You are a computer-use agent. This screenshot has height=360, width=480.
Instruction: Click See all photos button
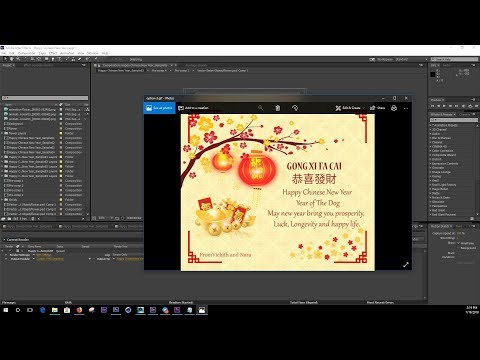pyautogui.click(x=160, y=108)
